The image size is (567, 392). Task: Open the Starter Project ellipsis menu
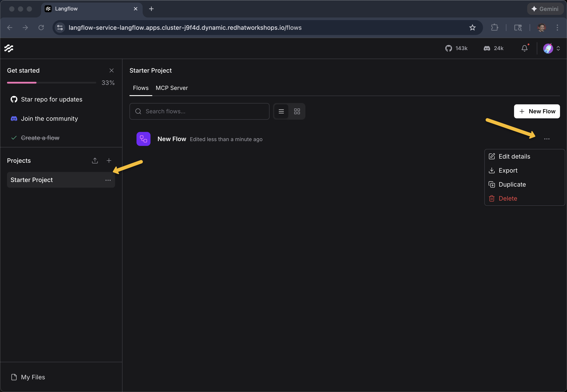(x=108, y=180)
